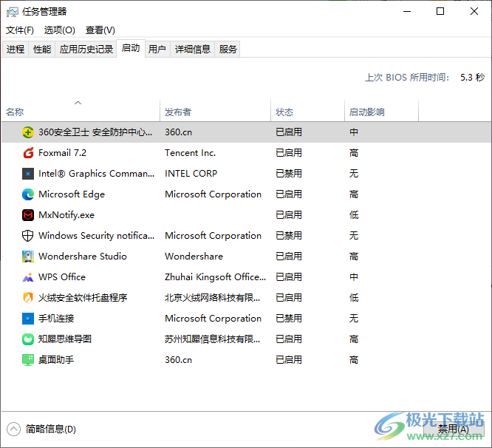This screenshot has width=492, height=448.
Task: Select the MxNotify.exe row name
Action: (66, 215)
